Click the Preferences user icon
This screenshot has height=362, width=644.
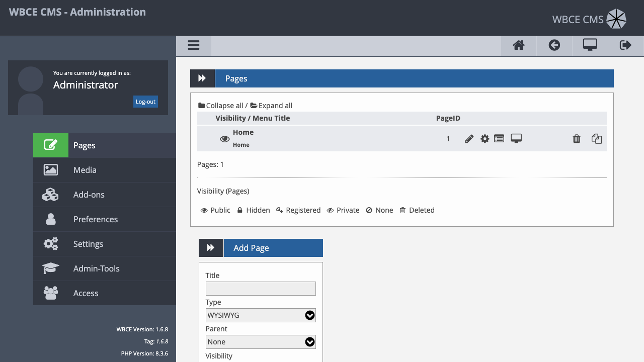coord(51,219)
